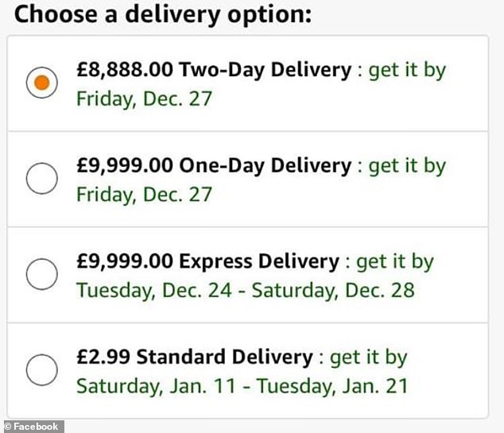Click the "Saturday, Jan. 11 - Tuesday, Jan. 21" date range
The width and height of the screenshot is (504, 433).
point(242,386)
